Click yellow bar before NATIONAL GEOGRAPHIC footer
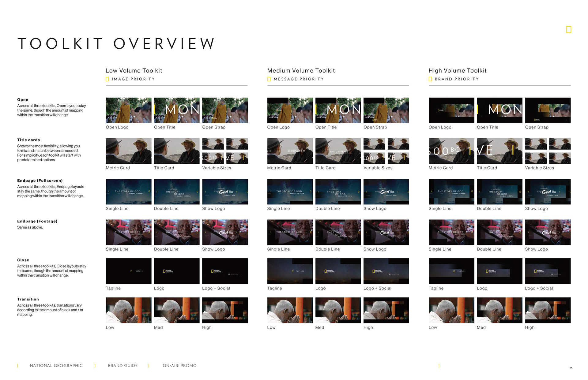The width and height of the screenshot is (588, 380). point(18,366)
